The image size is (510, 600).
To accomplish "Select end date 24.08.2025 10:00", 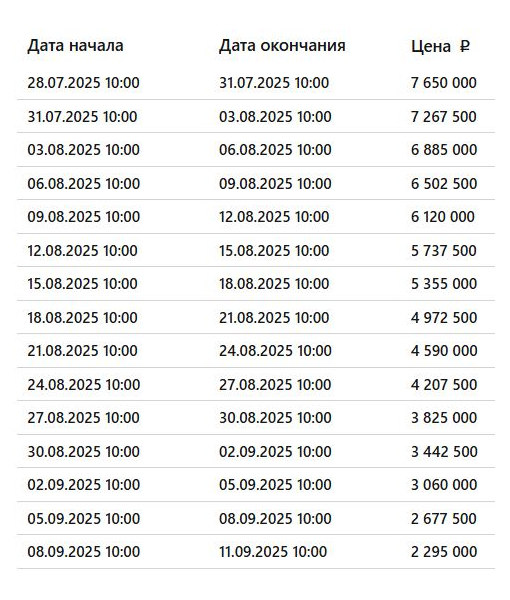I will coord(275,351).
